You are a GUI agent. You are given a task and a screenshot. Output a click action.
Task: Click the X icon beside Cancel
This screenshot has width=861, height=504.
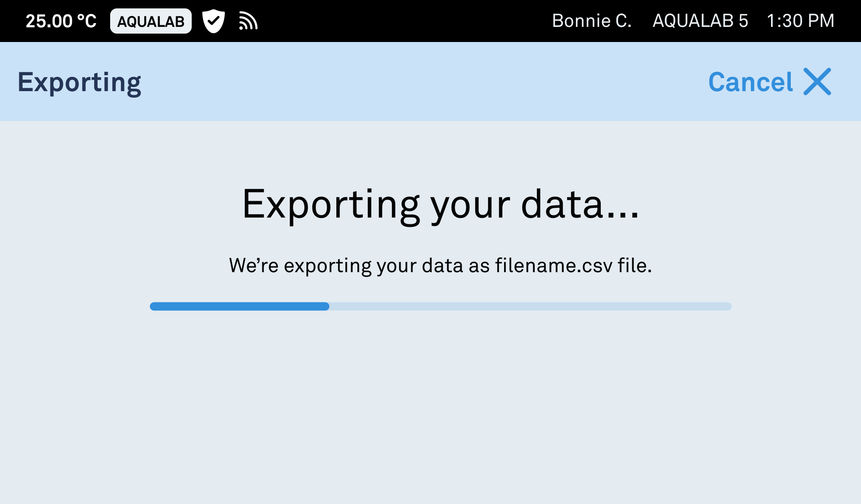[x=817, y=81]
